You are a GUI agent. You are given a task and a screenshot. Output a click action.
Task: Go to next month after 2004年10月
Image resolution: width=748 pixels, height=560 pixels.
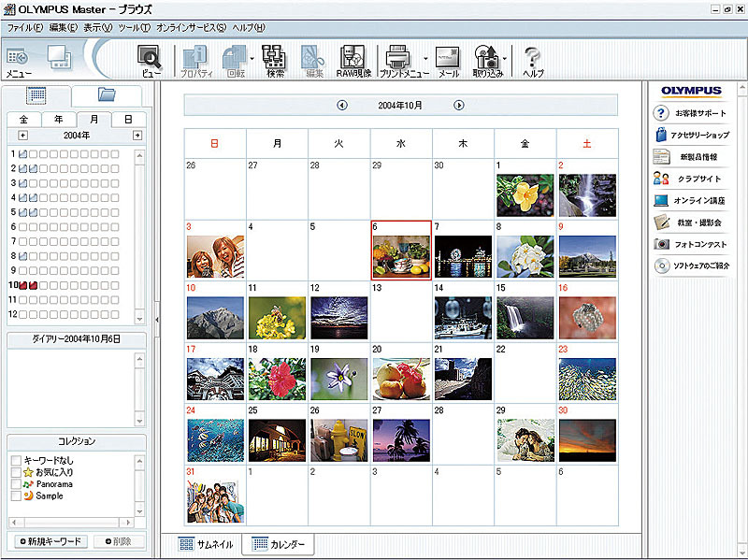[x=459, y=105]
